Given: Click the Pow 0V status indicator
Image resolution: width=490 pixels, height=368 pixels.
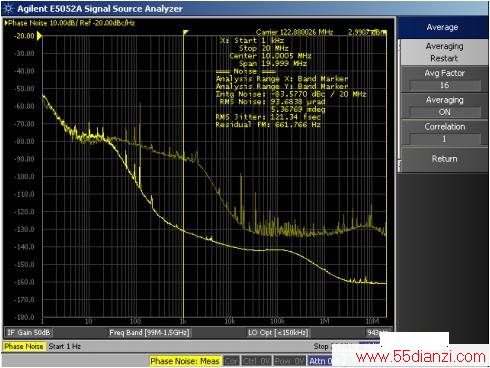Looking at the screenshot, I should [x=289, y=361].
